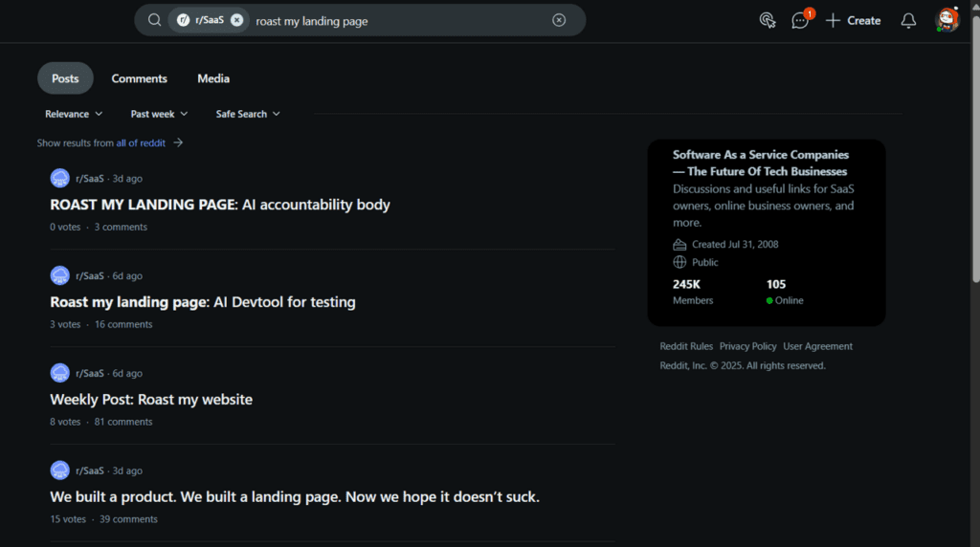This screenshot has height=547, width=980.
Task: Click the Create post button
Action: coord(853,20)
